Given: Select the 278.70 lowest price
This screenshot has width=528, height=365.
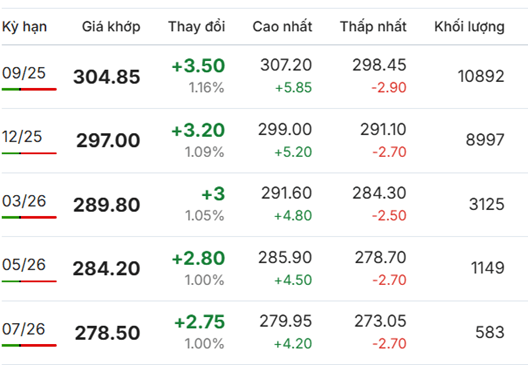Looking at the screenshot, I should coord(381,257).
